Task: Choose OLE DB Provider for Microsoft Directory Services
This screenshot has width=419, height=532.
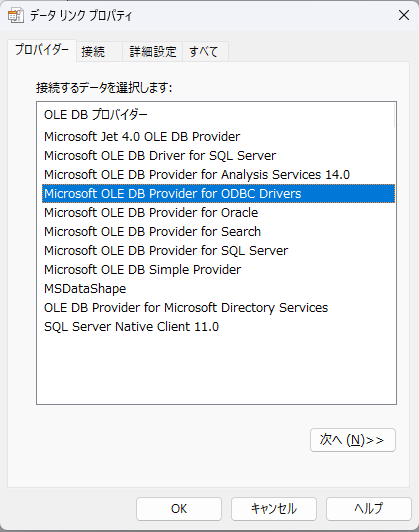Action: [x=218, y=308]
